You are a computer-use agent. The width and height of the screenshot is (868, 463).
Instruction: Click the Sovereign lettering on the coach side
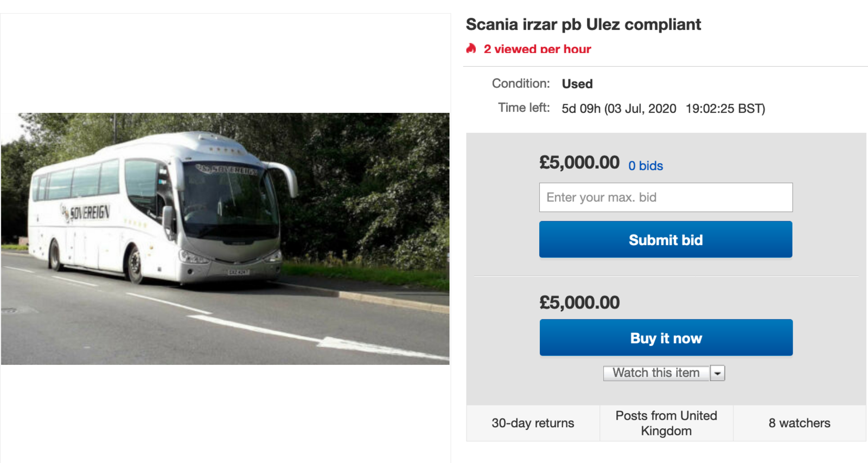(x=90, y=213)
